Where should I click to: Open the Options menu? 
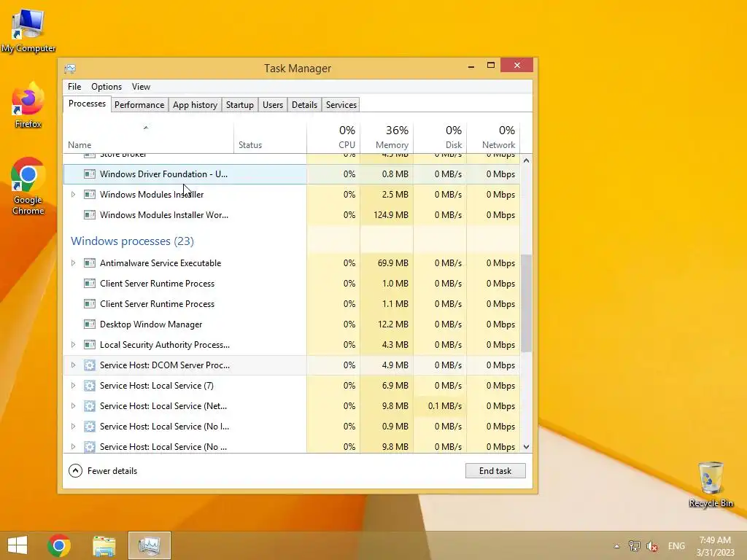point(107,87)
